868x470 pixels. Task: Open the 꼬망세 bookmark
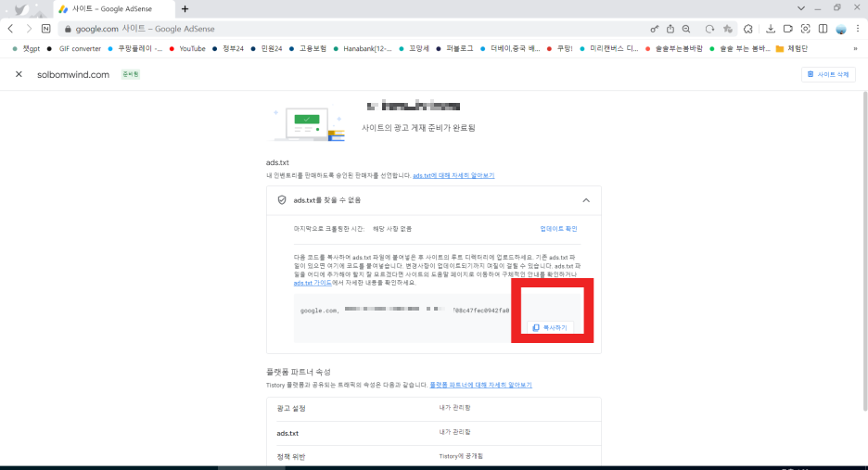[x=415, y=49]
